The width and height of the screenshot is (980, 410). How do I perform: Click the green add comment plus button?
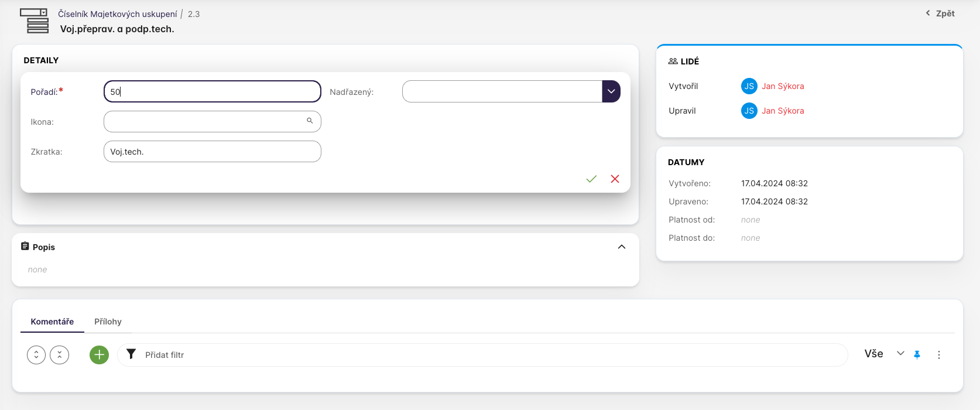tap(99, 355)
